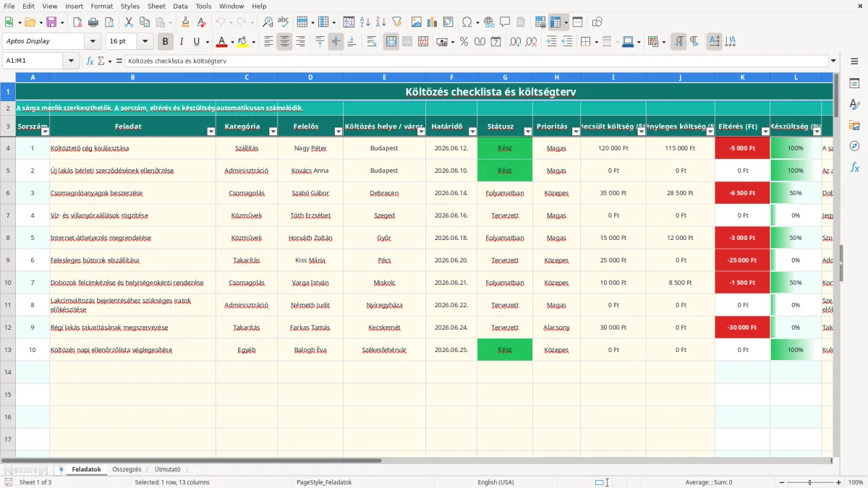Open the sidebar Functions panel
This screenshot has width=868, height=488.
pos(854,168)
